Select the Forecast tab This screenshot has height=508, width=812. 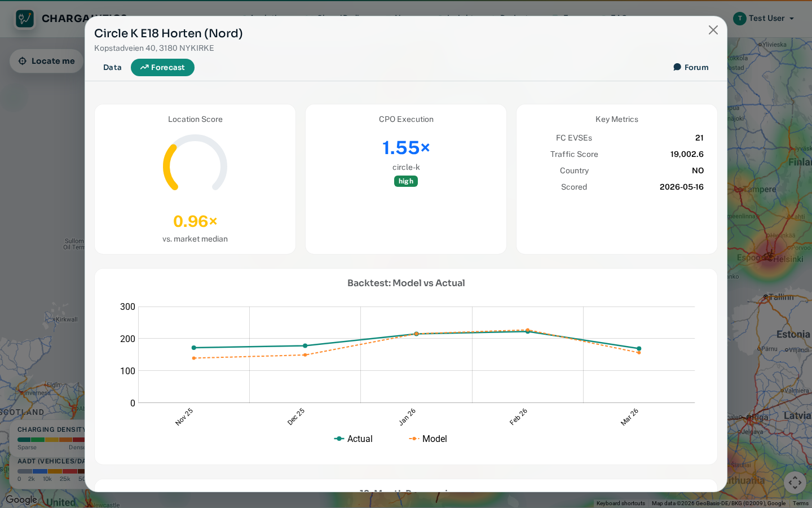[x=162, y=67]
